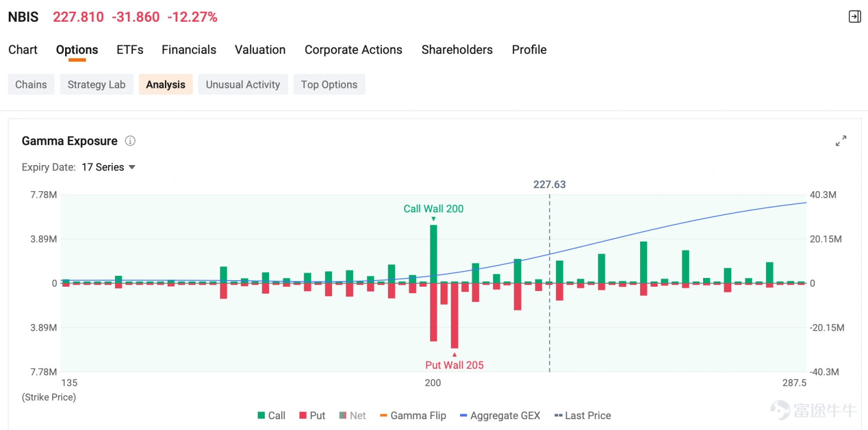Open the Expiry Date 17 Series dropdown
868x430 pixels.
108,167
